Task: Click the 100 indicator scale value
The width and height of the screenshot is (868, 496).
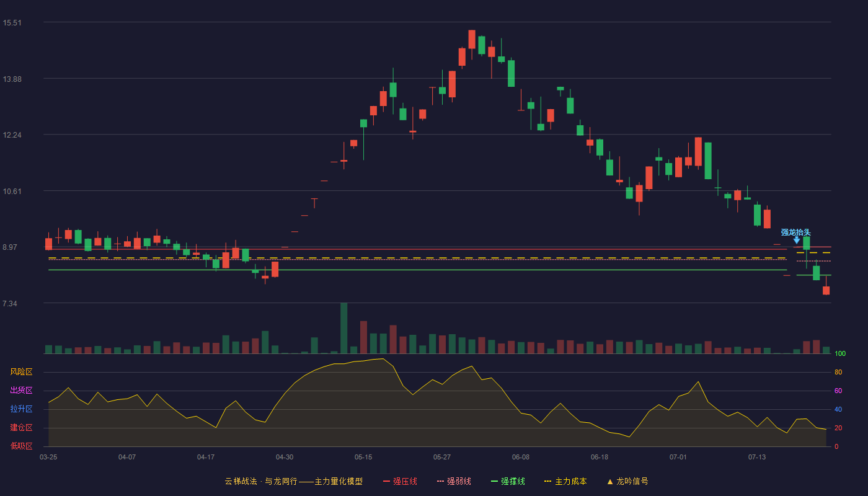Action: [x=840, y=353]
